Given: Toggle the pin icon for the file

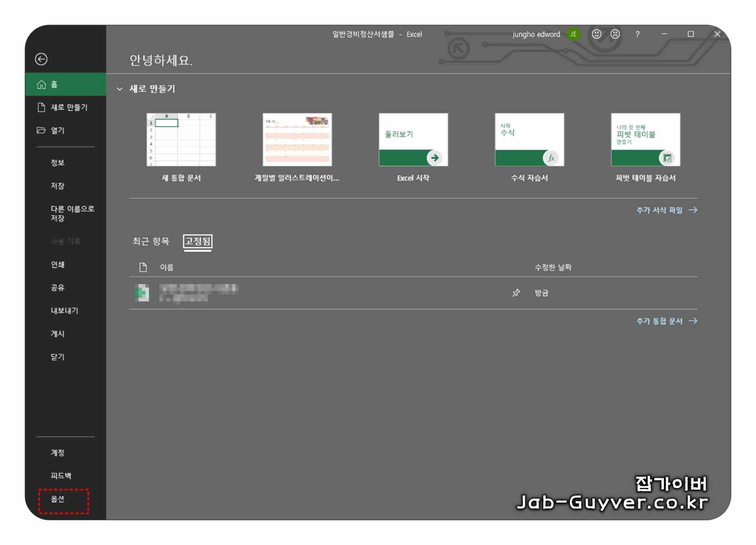Looking at the screenshot, I should coord(516,293).
